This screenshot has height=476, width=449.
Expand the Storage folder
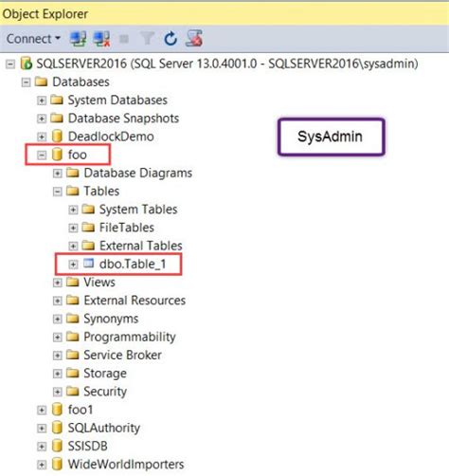[x=57, y=374]
